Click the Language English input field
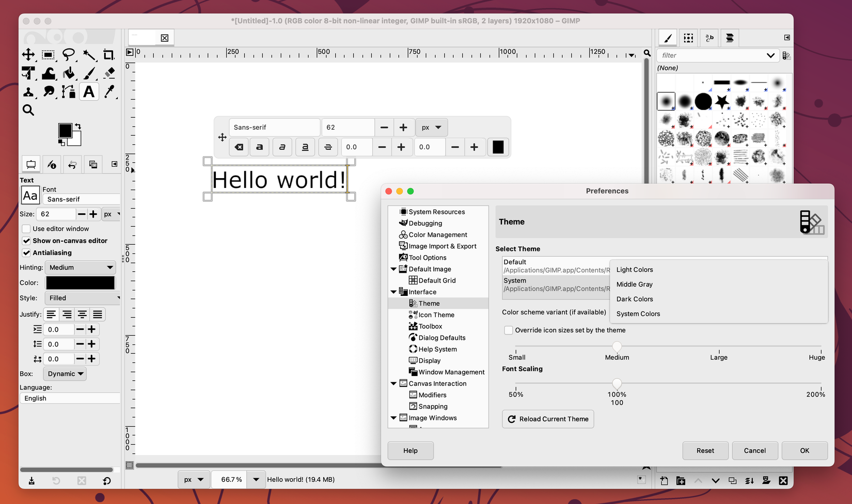This screenshot has width=852, height=504. pos(70,398)
